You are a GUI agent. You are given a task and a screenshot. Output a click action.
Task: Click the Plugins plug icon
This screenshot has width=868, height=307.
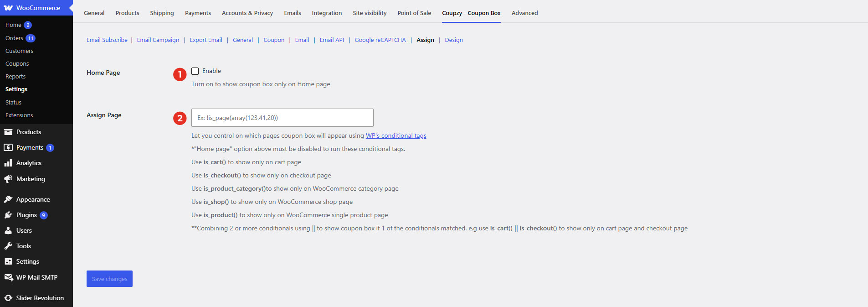[x=8, y=215]
